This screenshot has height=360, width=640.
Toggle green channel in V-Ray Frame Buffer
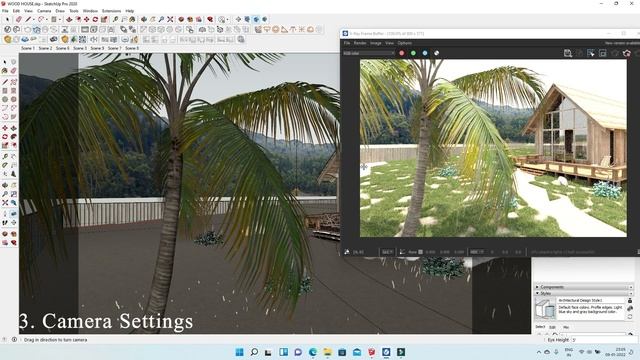pyautogui.click(x=413, y=53)
